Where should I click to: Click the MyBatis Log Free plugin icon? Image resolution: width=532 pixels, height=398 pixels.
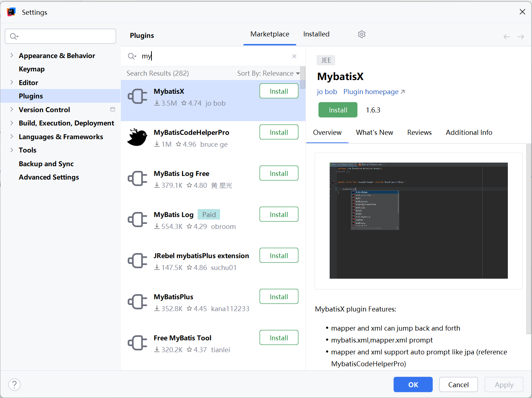(137, 178)
